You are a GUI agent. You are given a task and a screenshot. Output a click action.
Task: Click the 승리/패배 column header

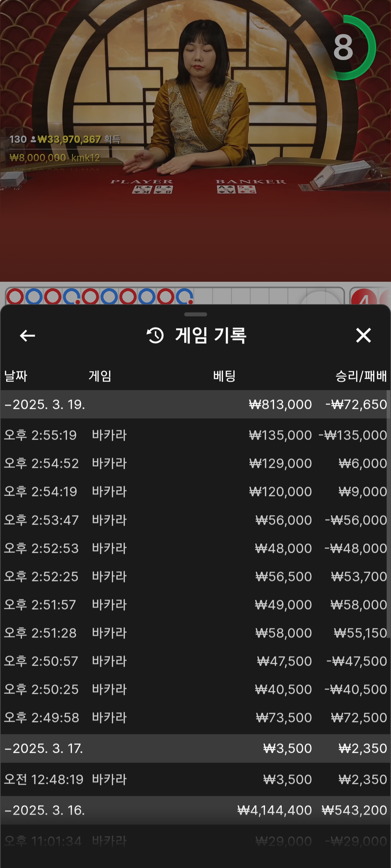point(361,376)
